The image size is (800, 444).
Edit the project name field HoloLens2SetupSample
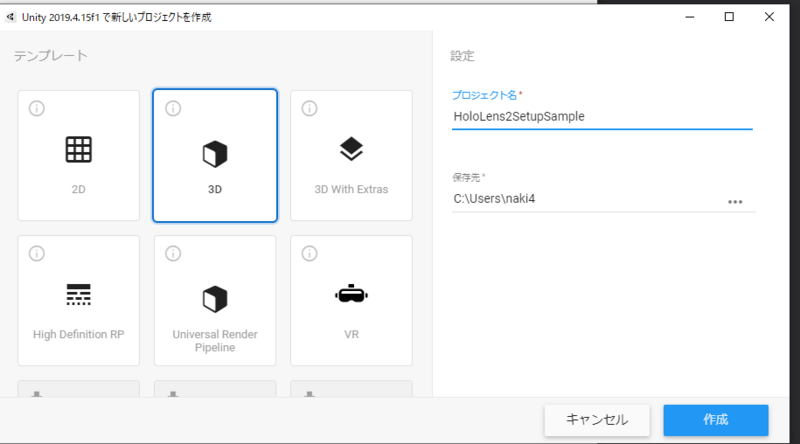tap(602, 117)
